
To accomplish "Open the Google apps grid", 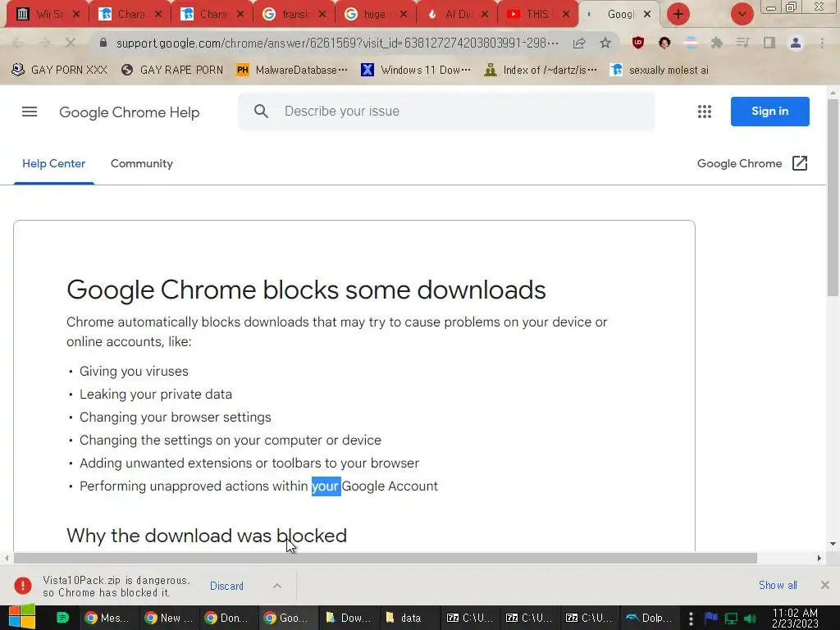I will click(705, 112).
